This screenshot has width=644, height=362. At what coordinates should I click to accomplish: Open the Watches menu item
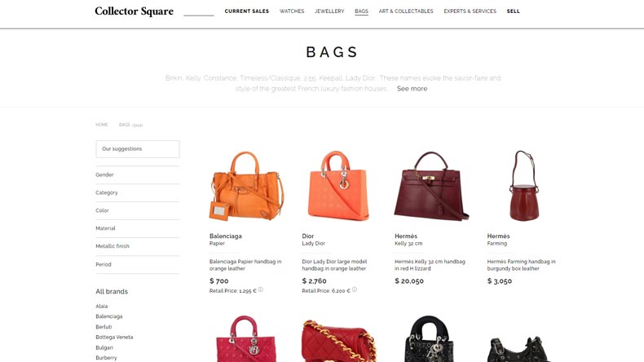(x=292, y=11)
